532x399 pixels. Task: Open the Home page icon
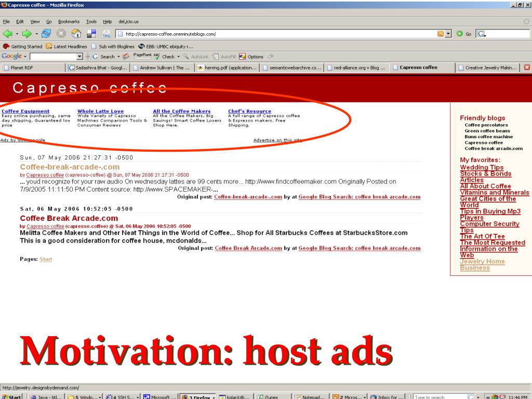click(76, 34)
